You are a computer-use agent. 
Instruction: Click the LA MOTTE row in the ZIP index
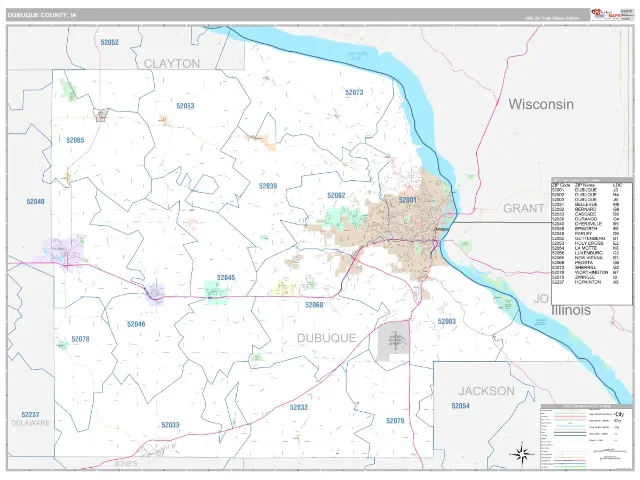(586, 248)
